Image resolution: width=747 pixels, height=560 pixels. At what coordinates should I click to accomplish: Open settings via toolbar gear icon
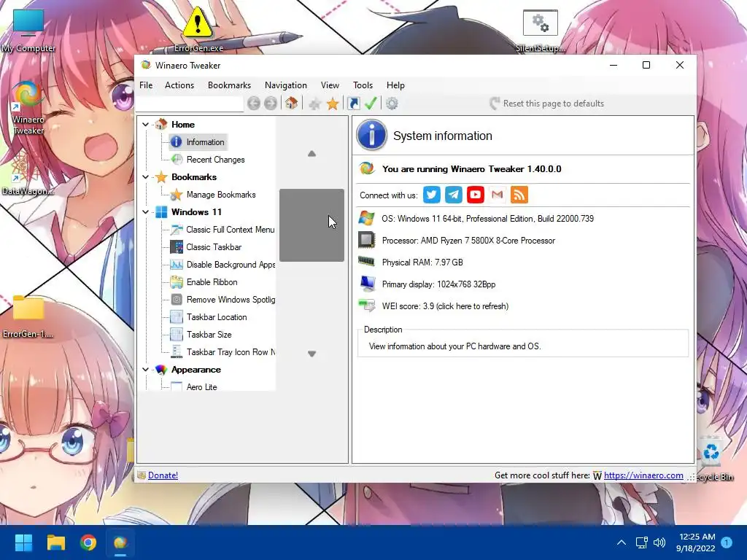click(x=392, y=104)
